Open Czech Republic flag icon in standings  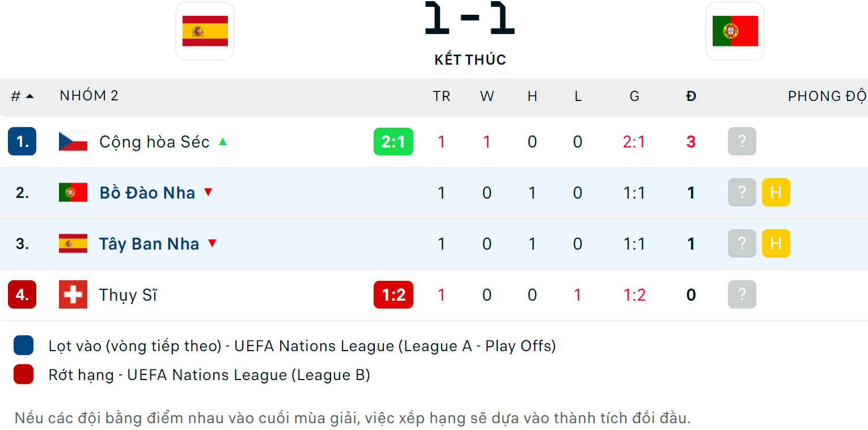click(x=73, y=141)
